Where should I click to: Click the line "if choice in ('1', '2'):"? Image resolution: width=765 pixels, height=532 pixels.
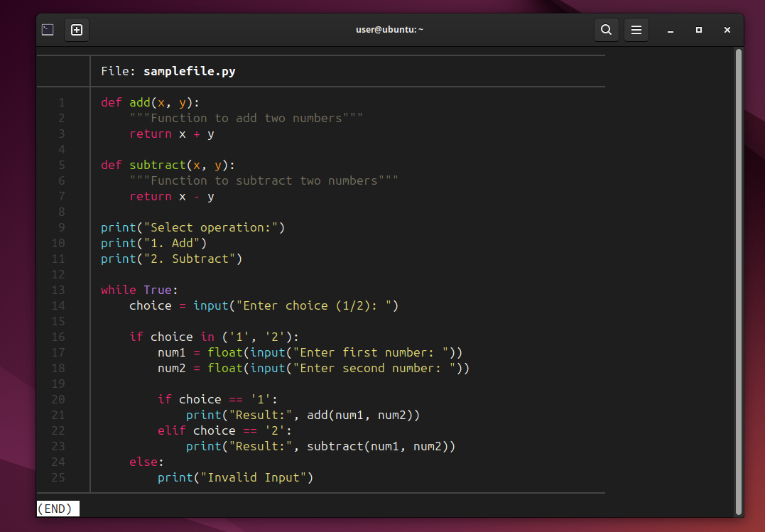pos(215,337)
